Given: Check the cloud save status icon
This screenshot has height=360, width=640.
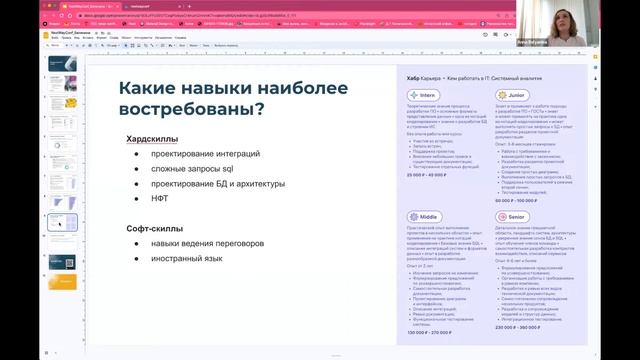Looking at the screenshot, I should coord(109,33).
